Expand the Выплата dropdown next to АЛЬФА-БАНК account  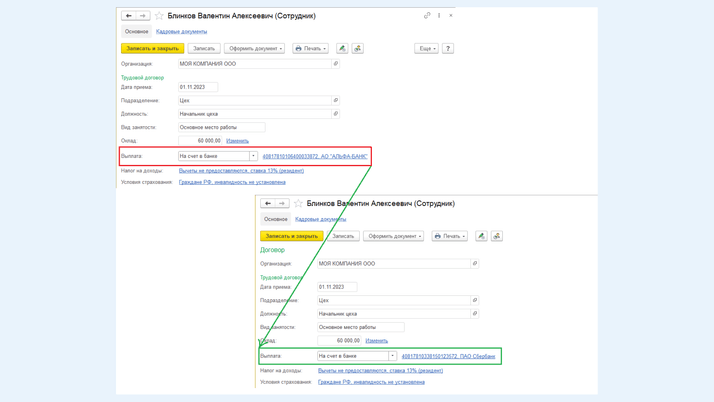(253, 156)
